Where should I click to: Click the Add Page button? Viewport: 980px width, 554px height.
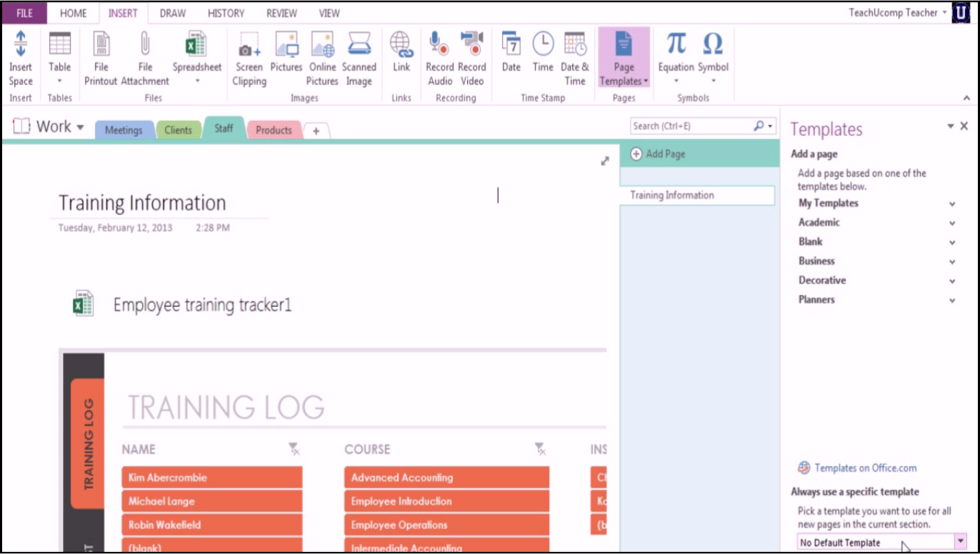[x=665, y=153]
